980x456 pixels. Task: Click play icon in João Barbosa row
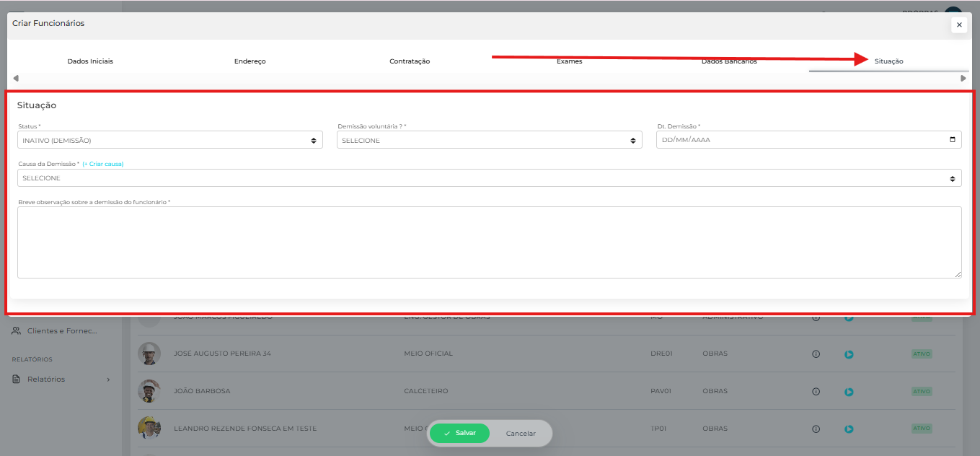pos(849,392)
